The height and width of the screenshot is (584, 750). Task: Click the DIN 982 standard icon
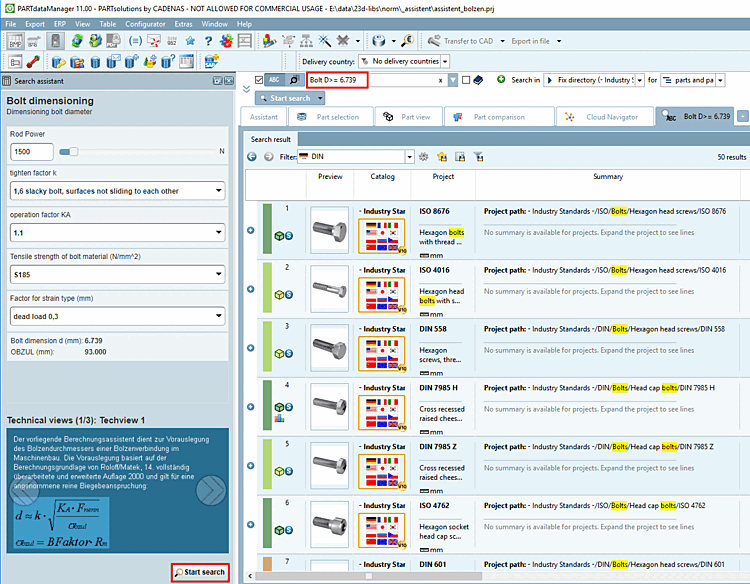pyautogui.click(x=172, y=41)
